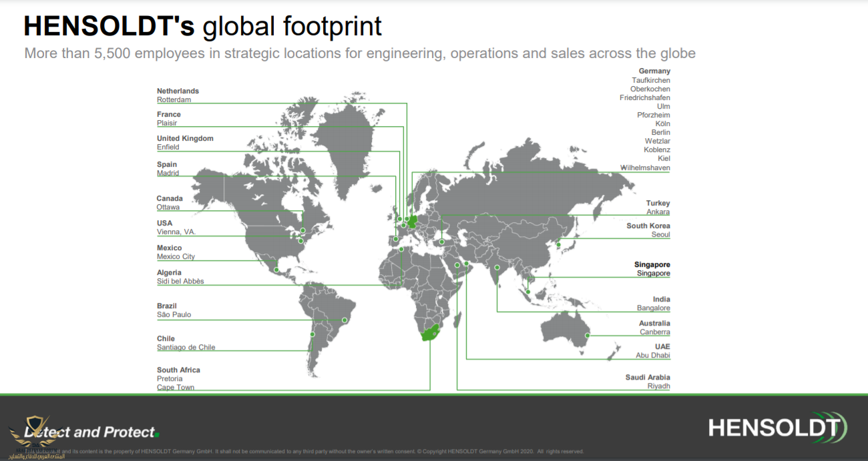The height and width of the screenshot is (461, 868).
Task: Click the 'Australia' country label
Action: click(x=654, y=323)
